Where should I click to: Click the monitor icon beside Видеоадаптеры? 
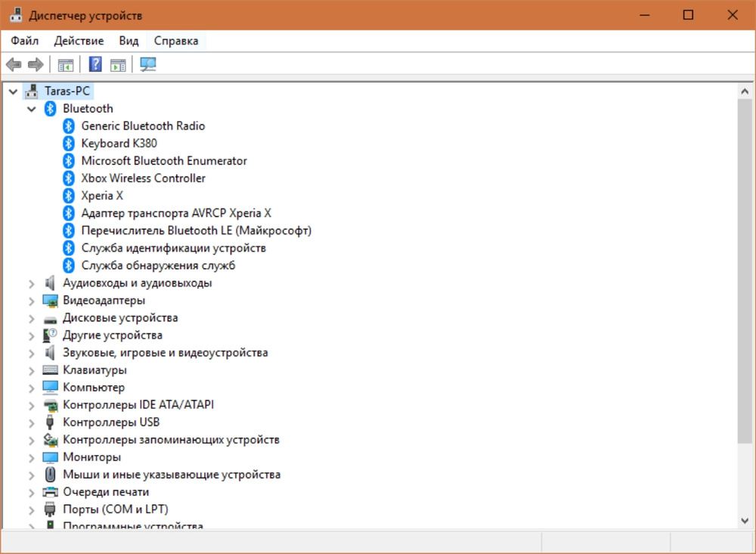51,301
